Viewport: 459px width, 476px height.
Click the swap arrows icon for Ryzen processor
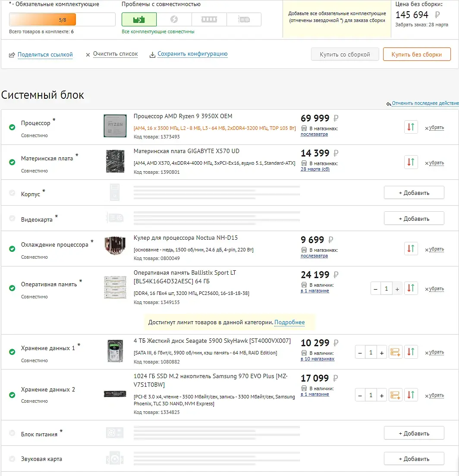pos(411,127)
